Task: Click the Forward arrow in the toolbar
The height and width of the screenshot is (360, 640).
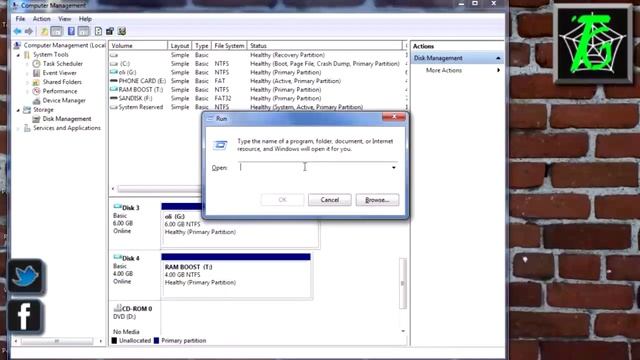Action: 29,31
